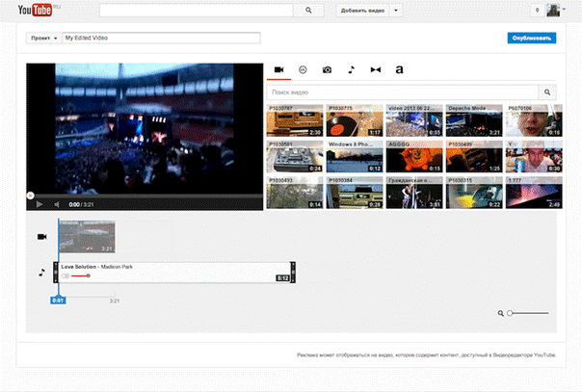Click the right trim handle of the audio track
Screen dimensions: 582x392
tap(293, 273)
